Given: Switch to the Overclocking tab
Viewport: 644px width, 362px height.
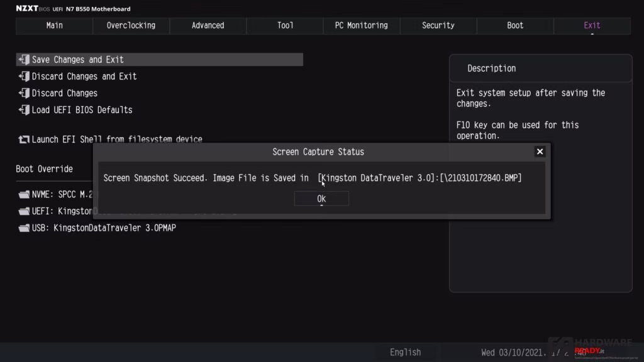Looking at the screenshot, I should (x=131, y=25).
